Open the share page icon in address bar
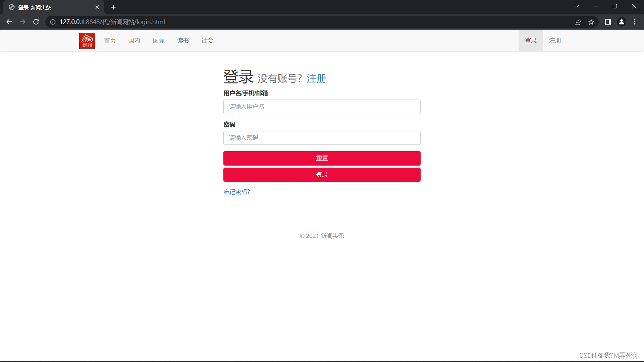644x362 pixels. (578, 22)
